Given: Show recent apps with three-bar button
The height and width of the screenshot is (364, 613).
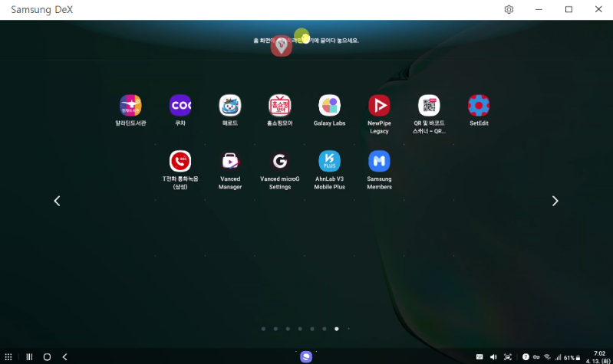Looking at the screenshot, I should 29,357.
